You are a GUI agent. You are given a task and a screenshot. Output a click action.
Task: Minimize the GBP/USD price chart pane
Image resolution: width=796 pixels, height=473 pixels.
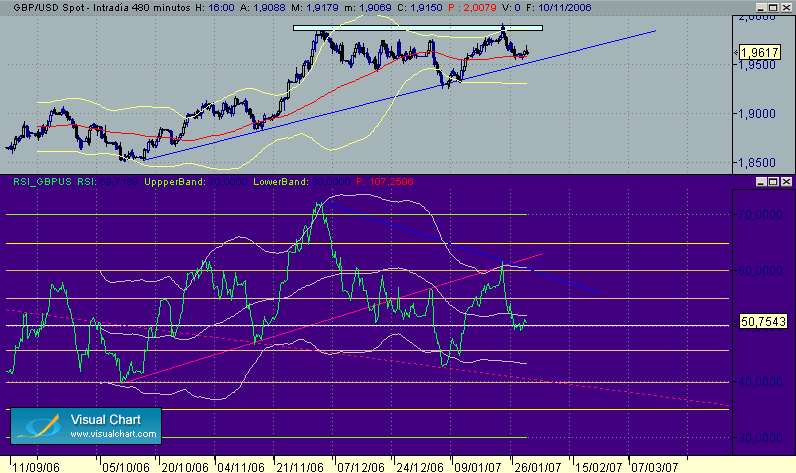pos(760,8)
